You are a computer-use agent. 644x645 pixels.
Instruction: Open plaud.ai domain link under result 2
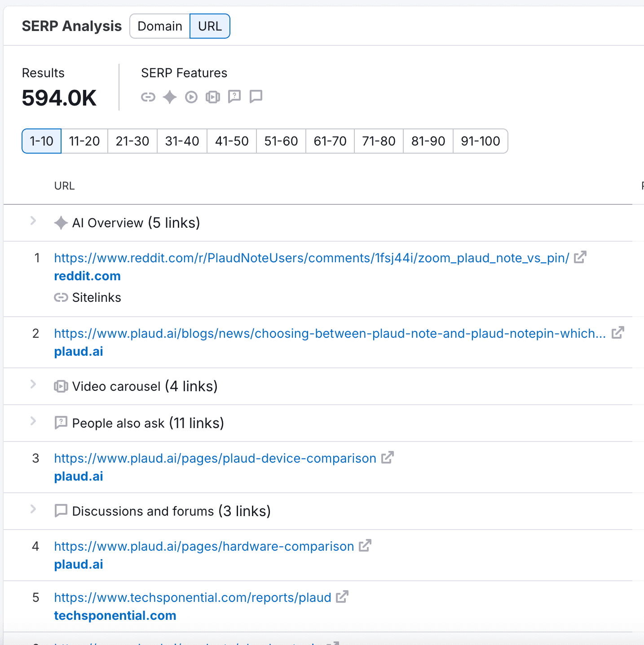79,351
